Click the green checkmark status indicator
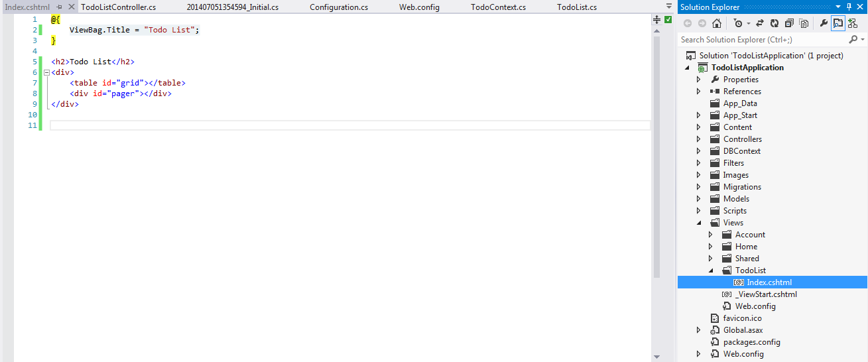This screenshot has width=868, height=362. point(668,20)
